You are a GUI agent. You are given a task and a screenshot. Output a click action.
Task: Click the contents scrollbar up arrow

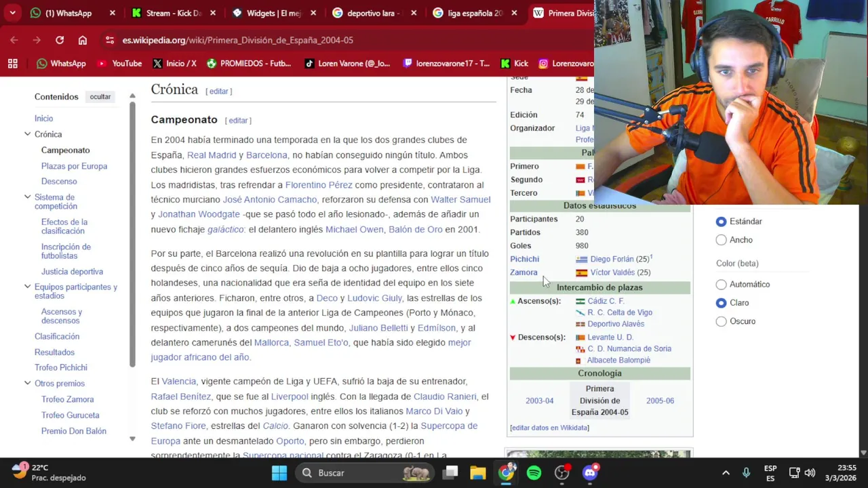132,96
